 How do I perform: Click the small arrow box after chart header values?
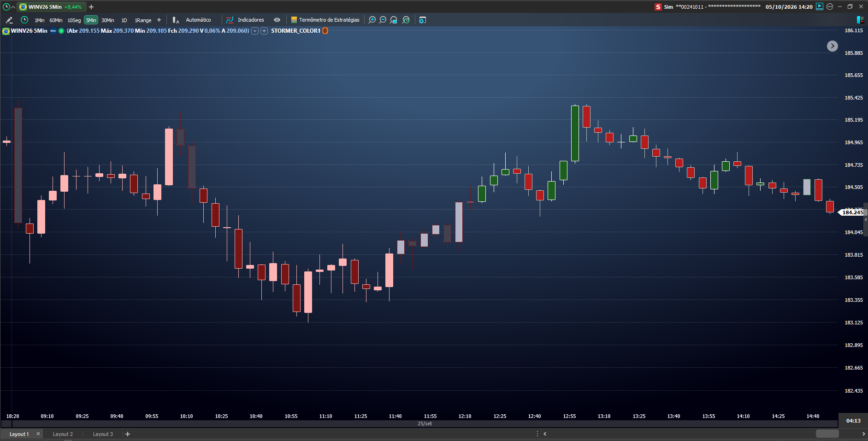point(255,31)
